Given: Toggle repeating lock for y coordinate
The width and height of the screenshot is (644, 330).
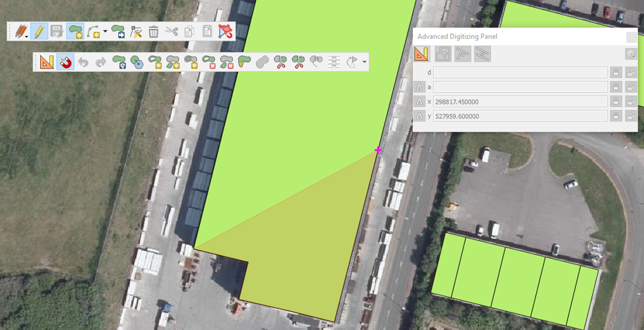Looking at the screenshot, I should point(630,116).
